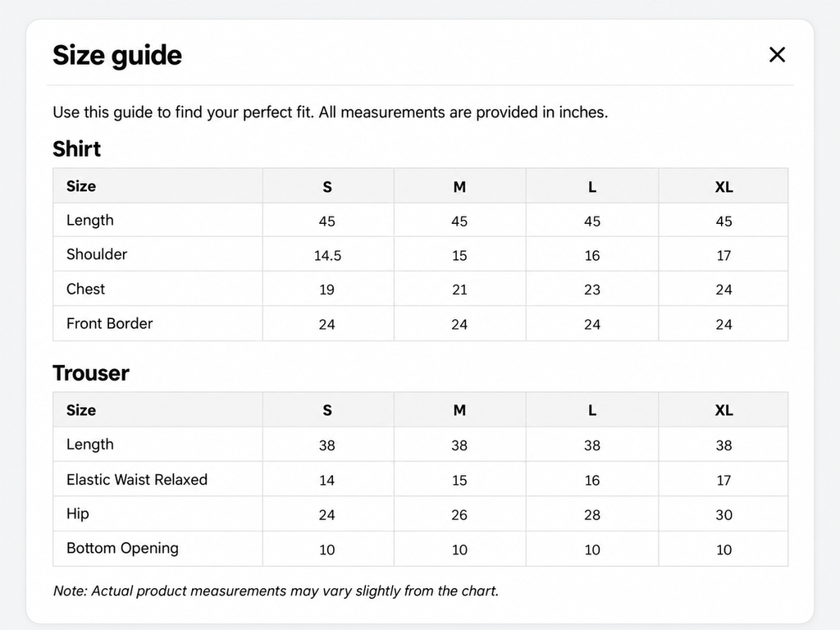This screenshot has width=840, height=630.
Task: Click the Shirt table XL column header
Action: pyautogui.click(x=724, y=187)
